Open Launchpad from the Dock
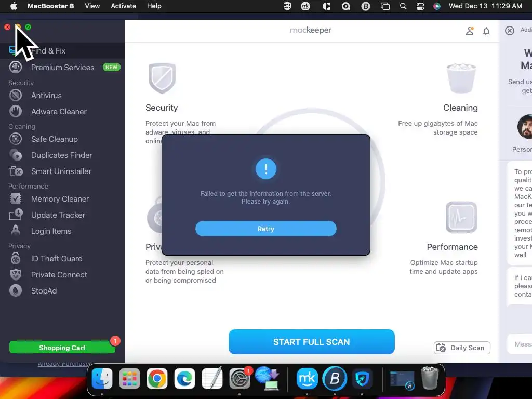Image resolution: width=532 pixels, height=399 pixels. click(x=129, y=378)
